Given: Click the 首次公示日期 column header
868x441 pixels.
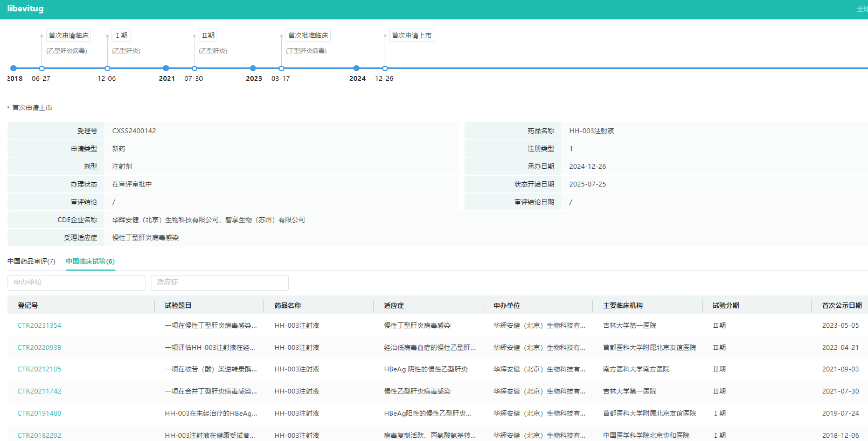Looking at the screenshot, I should (x=841, y=306).
